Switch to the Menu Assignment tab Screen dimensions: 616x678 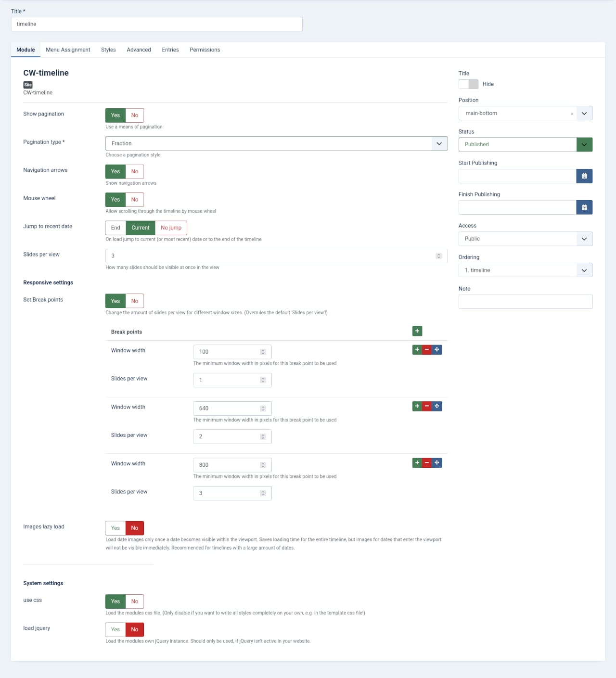[x=68, y=50]
